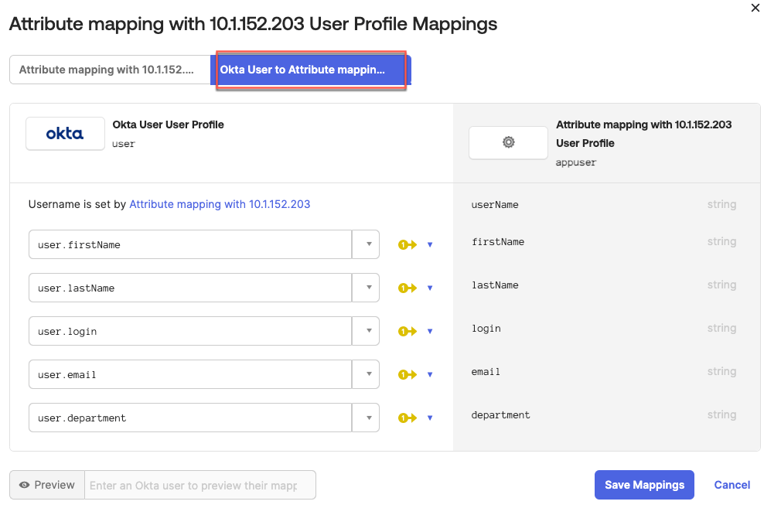Click the department target attribute label

500,415
